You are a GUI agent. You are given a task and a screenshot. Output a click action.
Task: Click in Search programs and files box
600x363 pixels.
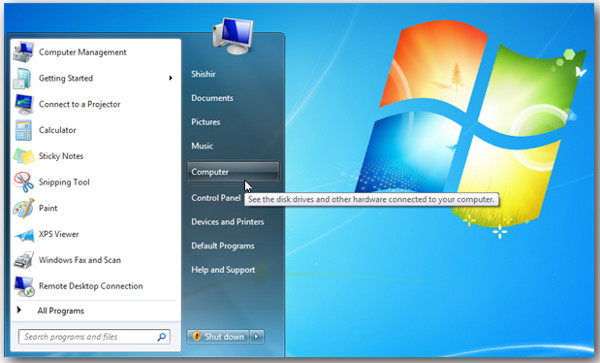coord(94,337)
